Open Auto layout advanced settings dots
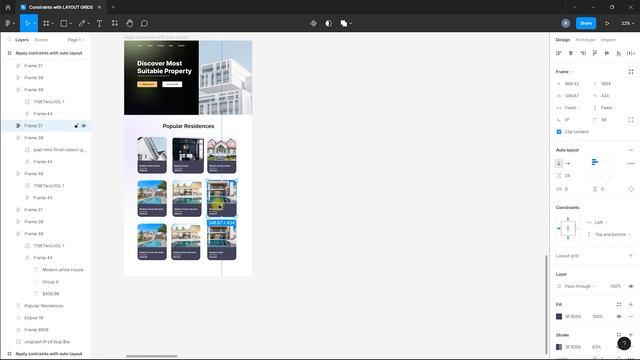Image resolution: width=640 pixels, height=360 pixels. (631, 164)
